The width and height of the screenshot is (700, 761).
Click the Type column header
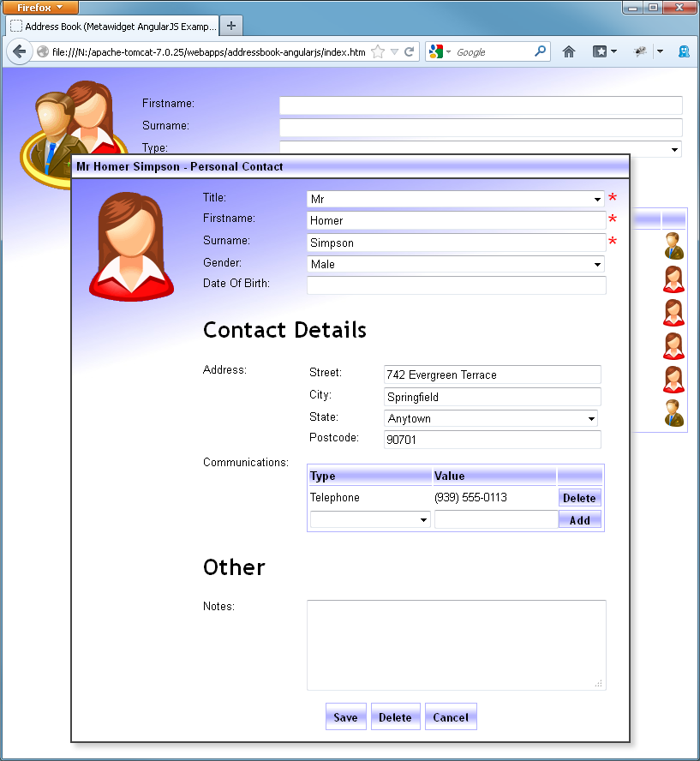370,476
